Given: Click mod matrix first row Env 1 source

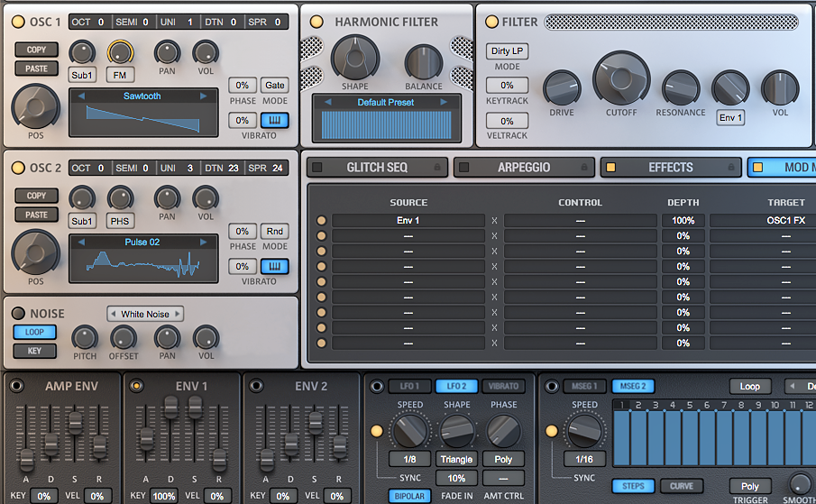Looking at the screenshot, I should [x=408, y=221].
